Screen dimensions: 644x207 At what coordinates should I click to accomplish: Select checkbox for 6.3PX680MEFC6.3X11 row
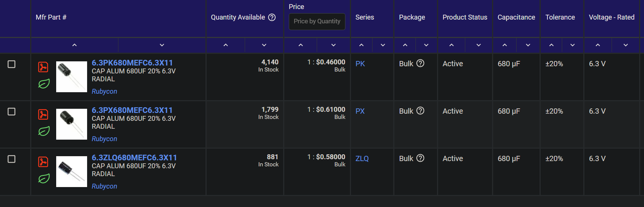[12, 112]
